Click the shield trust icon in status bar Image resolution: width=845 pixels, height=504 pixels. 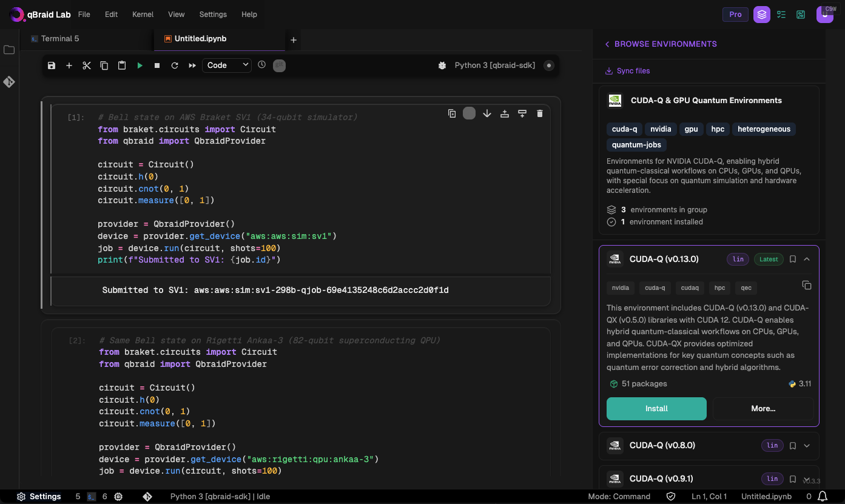click(x=671, y=497)
